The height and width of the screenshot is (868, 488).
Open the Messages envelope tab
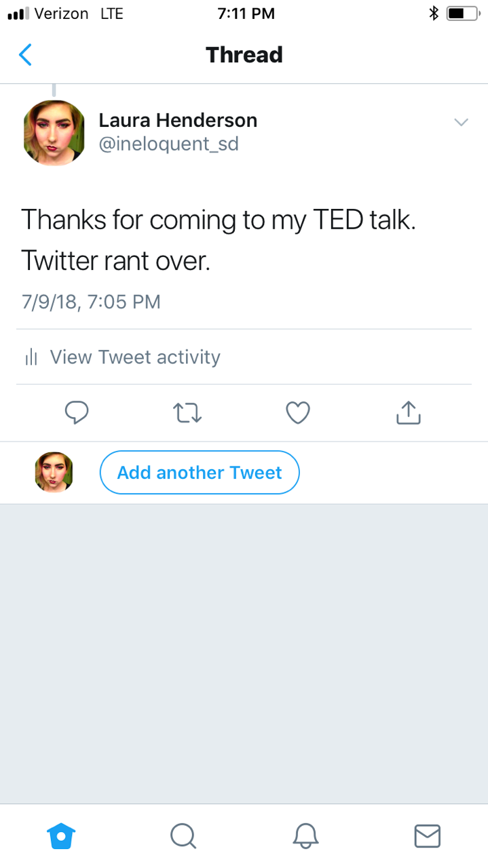click(427, 835)
